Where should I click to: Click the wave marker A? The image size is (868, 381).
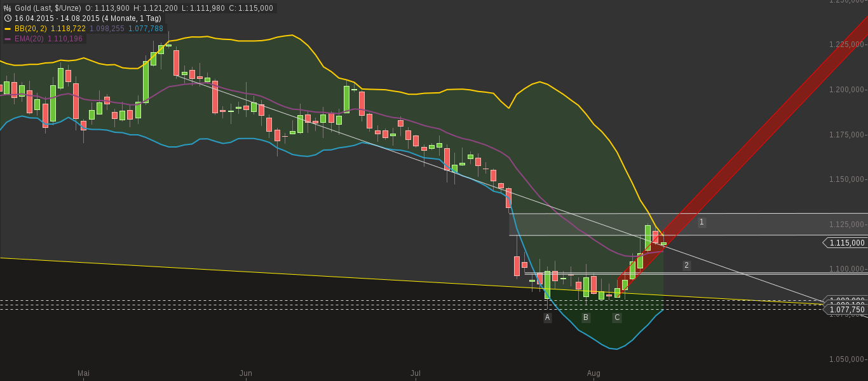click(x=547, y=317)
